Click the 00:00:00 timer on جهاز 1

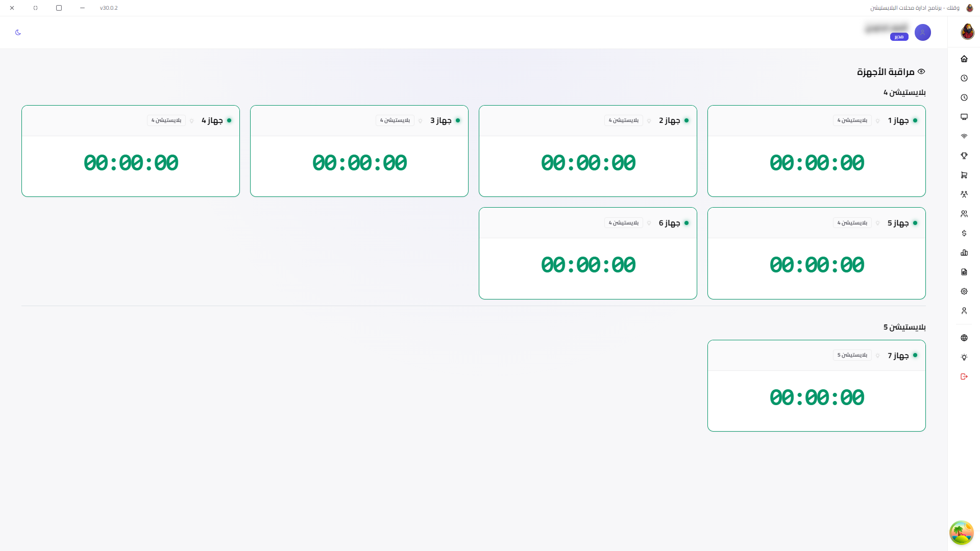(x=817, y=163)
